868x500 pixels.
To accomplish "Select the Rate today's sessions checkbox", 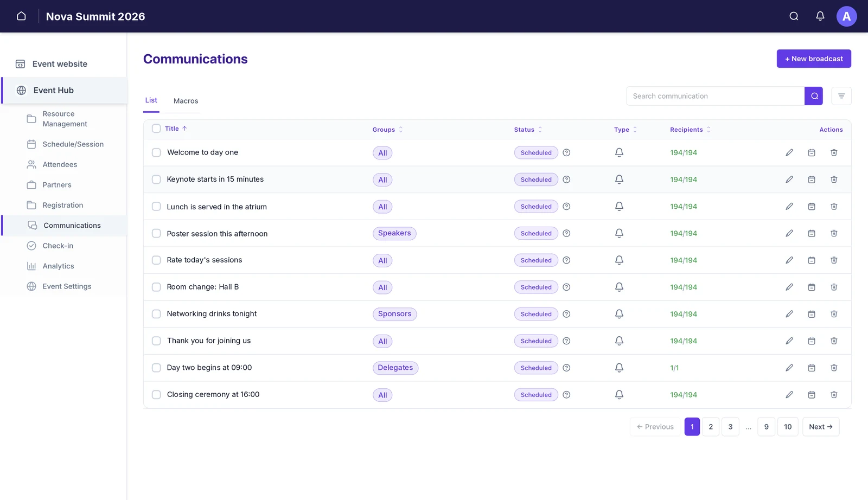I will click(x=156, y=260).
